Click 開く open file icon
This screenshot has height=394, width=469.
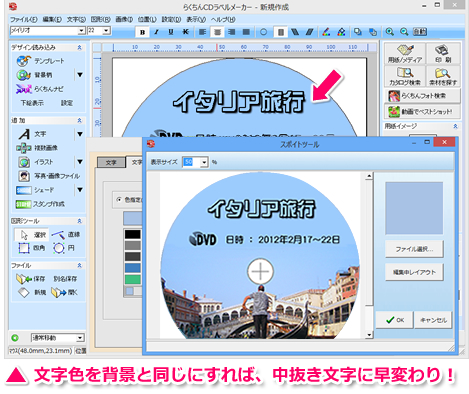(x=64, y=293)
